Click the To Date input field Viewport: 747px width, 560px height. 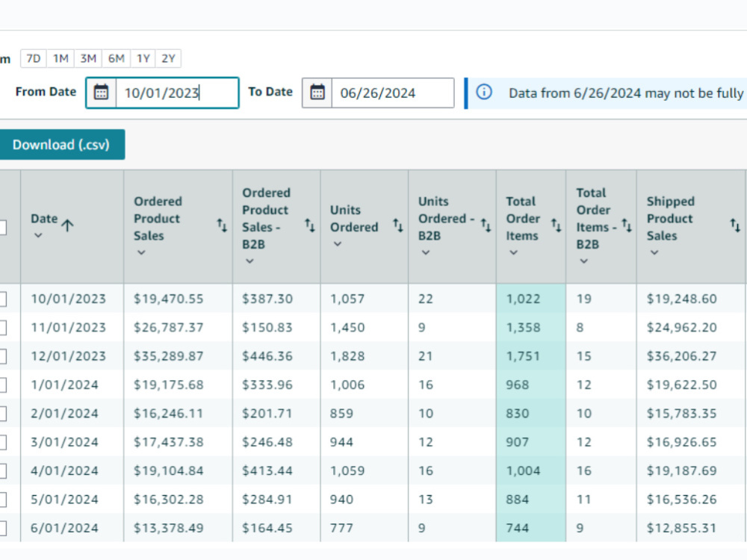(x=393, y=93)
